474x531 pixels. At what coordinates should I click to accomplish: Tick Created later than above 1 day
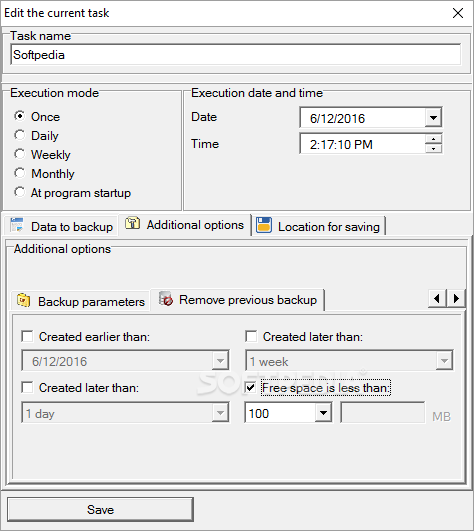pos(27,387)
